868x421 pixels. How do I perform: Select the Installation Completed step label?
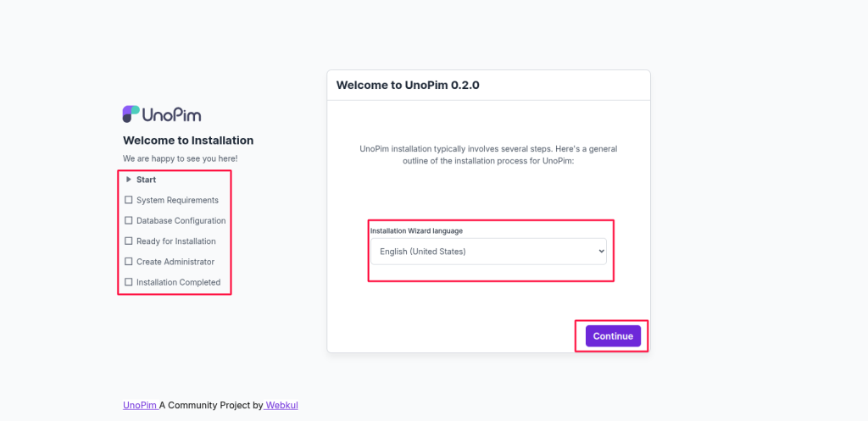(x=178, y=281)
